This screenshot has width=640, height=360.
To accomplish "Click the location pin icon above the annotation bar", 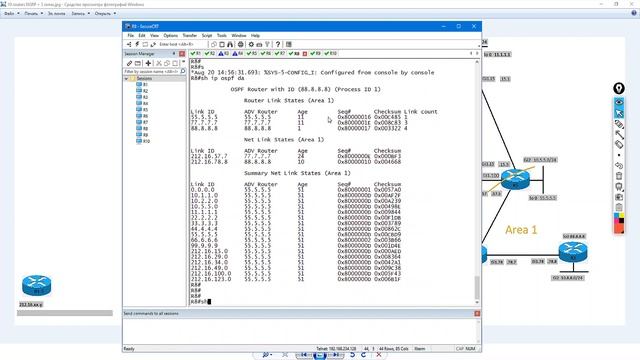I will point(619,88).
